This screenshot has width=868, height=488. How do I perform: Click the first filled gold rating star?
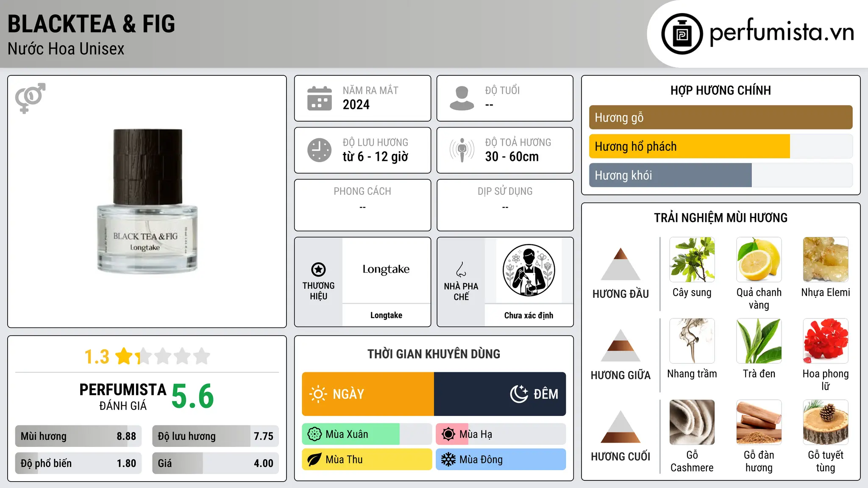coord(125,356)
